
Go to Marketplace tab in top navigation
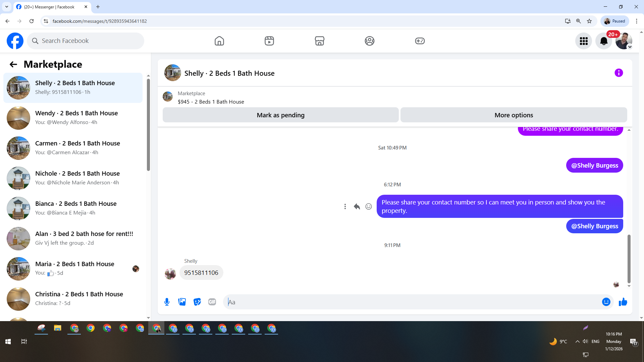click(x=319, y=41)
